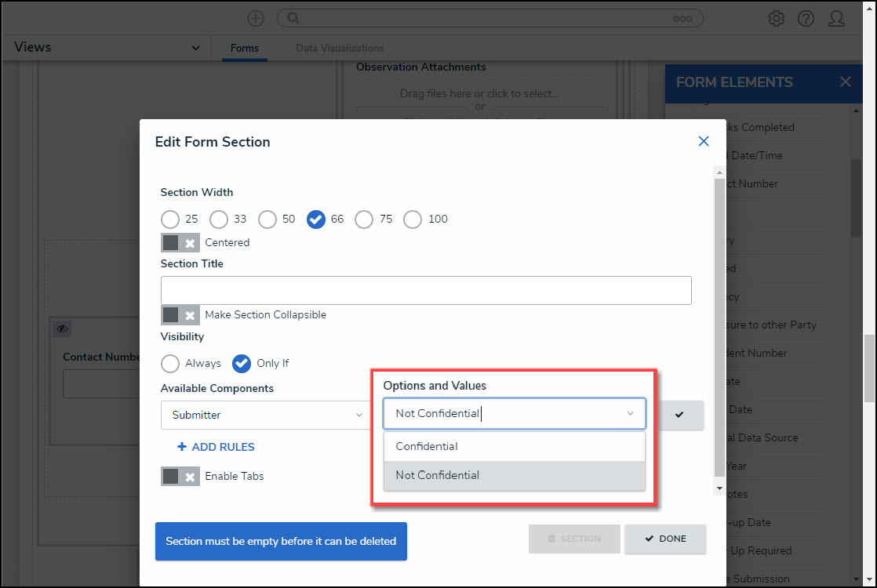Select section width 33
The width and height of the screenshot is (877, 588).
pyautogui.click(x=219, y=219)
